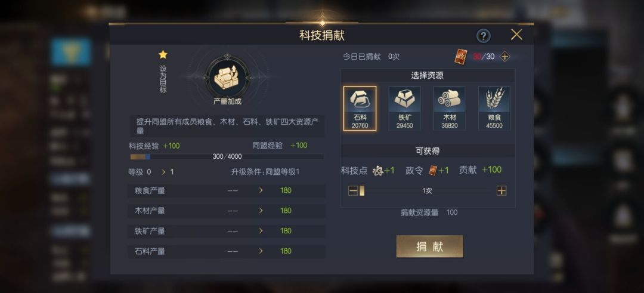Add more 政令 tokens with plus icon
This screenshot has width=644, height=293.
(x=504, y=57)
